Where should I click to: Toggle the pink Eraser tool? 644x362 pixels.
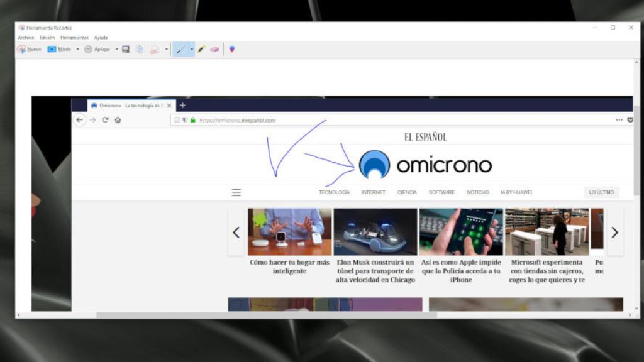(x=214, y=49)
